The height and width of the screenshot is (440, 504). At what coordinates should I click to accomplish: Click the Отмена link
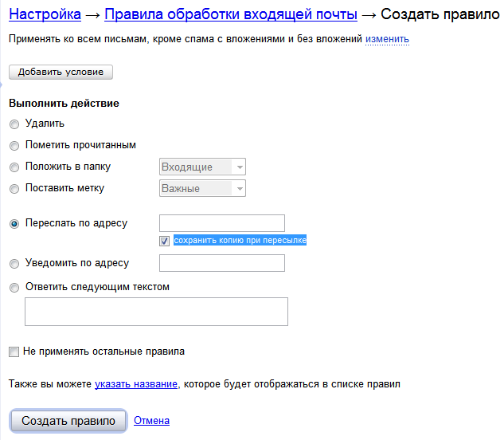coord(152,420)
